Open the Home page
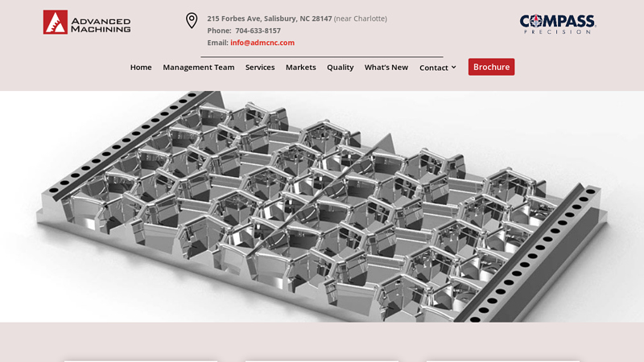Image resolution: width=644 pixels, height=362 pixels. click(141, 68)
